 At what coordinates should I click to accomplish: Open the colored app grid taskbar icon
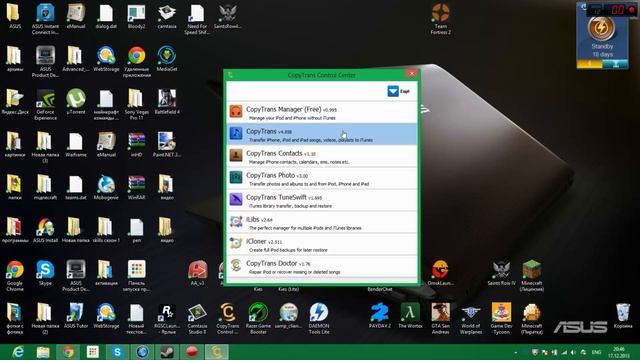[93, 352]
